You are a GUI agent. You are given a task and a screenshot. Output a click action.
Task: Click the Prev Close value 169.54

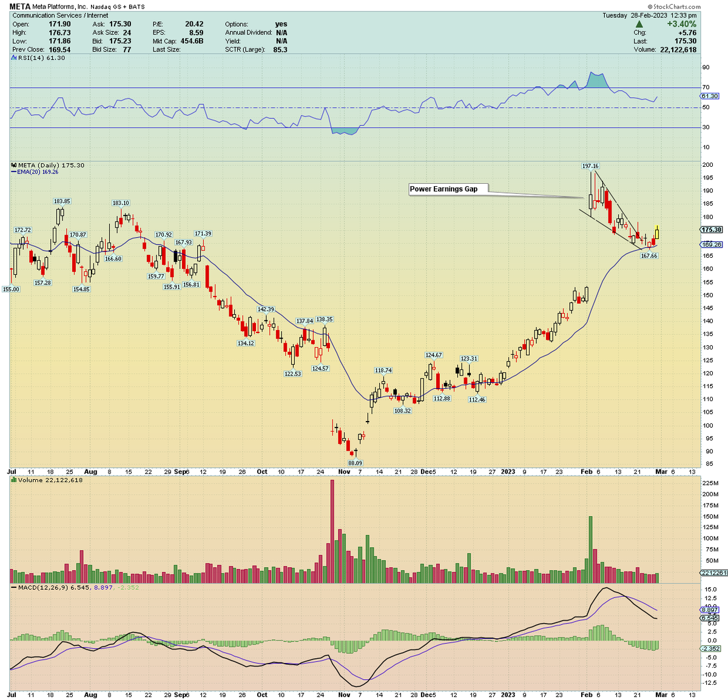(59, 50)
